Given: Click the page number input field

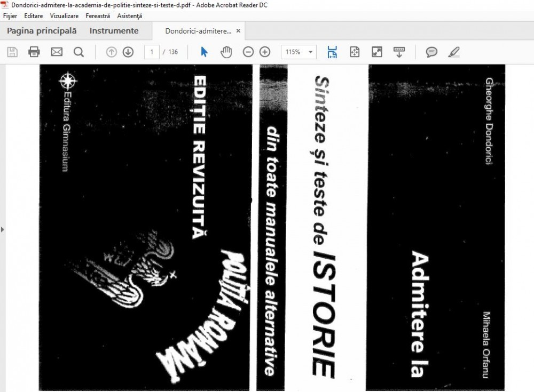Looking at the screenshot, I should 152,52.
